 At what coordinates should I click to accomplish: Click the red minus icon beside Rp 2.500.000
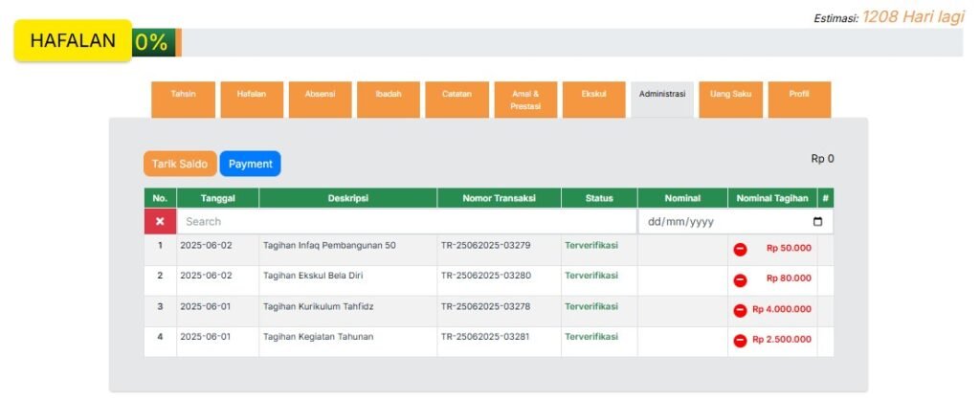tap(740, 341)
